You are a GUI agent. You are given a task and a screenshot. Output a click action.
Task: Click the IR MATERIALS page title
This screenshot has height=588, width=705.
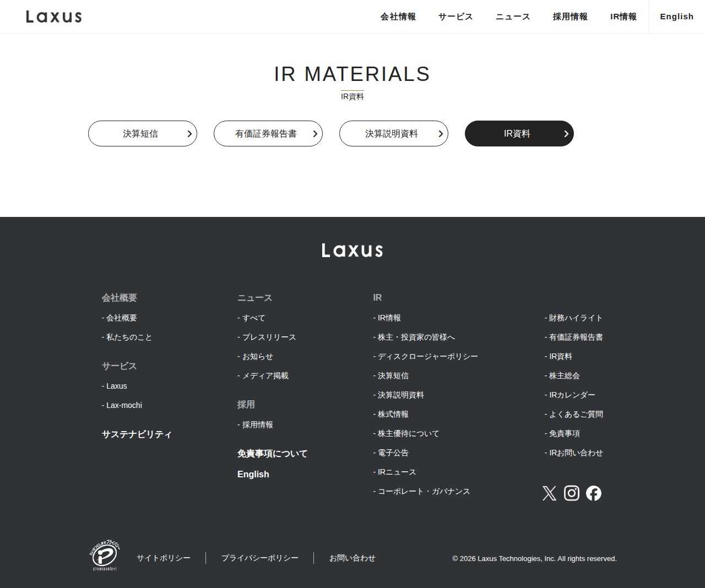pyautogui.click(x=352, y=74)
